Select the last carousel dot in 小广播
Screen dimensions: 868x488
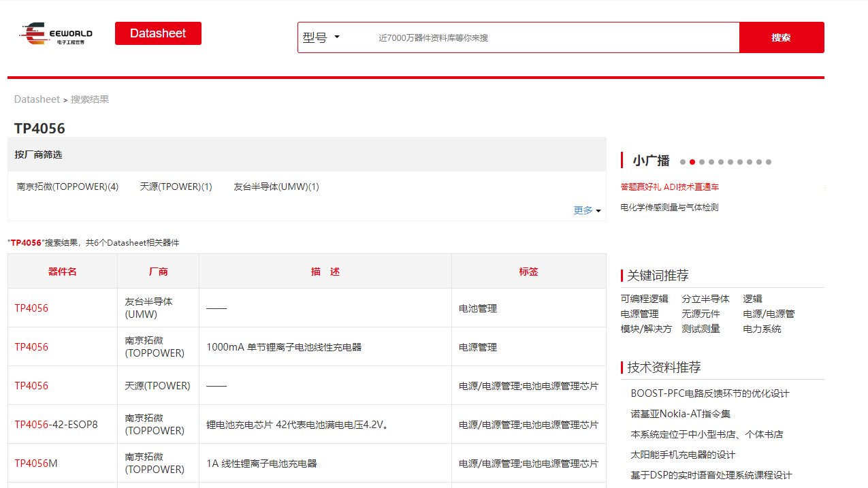click(769, 162)
